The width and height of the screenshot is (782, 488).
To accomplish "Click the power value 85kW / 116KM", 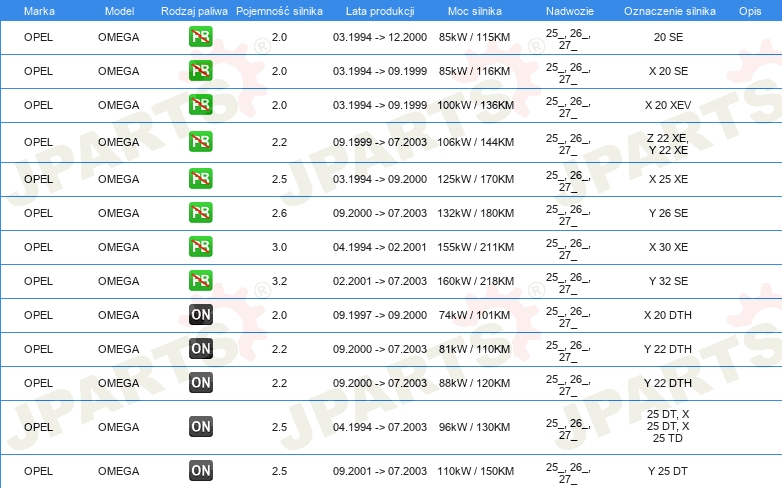I will pyautogui.click(x=474, y=71).
